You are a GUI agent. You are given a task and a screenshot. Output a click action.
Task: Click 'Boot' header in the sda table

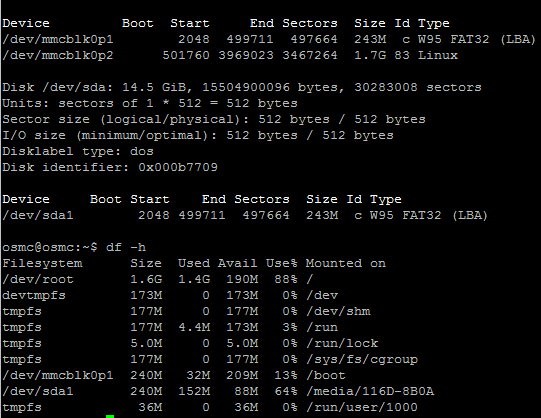pos(106,199)
